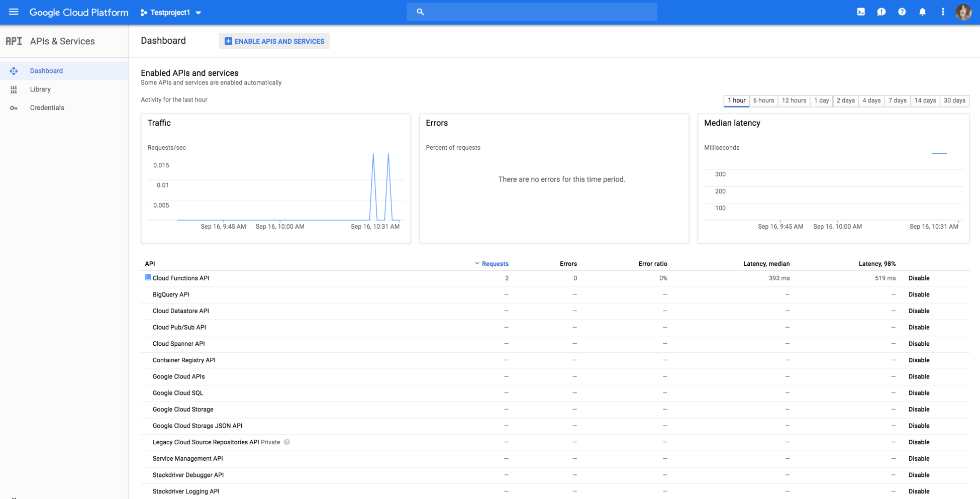Open the Testproject1 project selector

(171, 13)
